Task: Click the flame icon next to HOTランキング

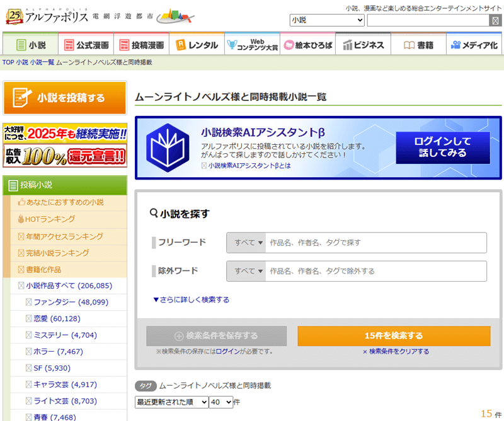Action: pos(21,219)
